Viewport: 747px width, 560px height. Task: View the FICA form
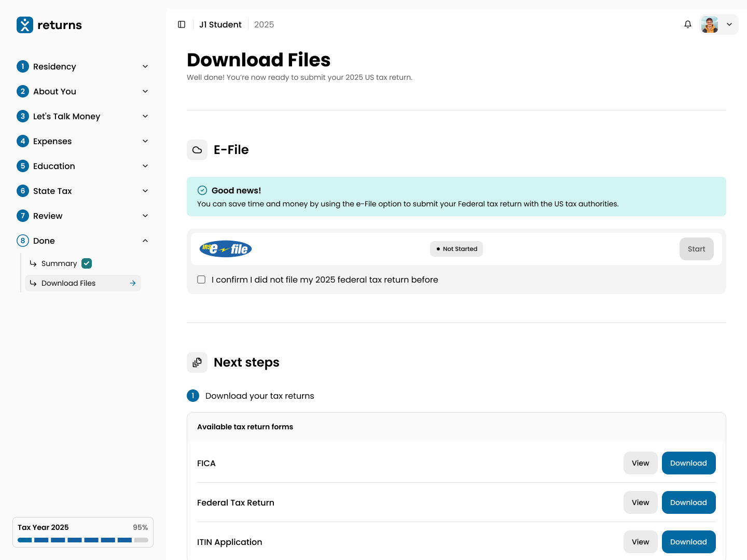640,463
